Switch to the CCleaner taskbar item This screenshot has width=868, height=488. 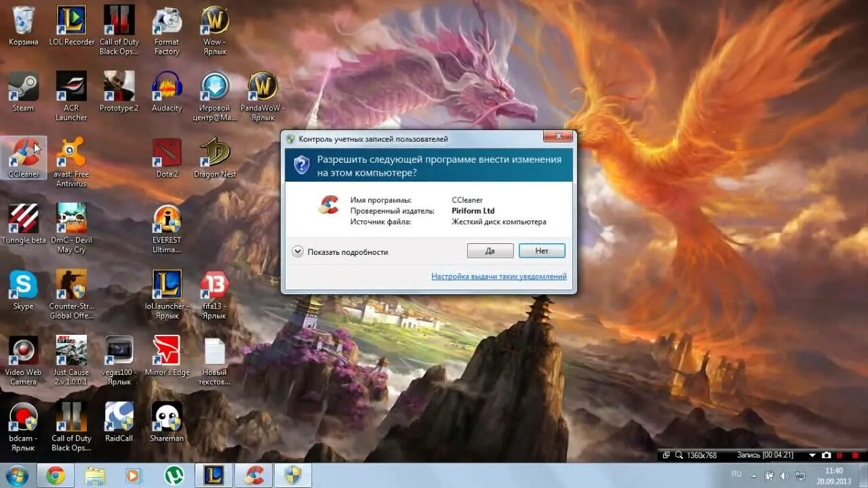(x=254, y=476)
